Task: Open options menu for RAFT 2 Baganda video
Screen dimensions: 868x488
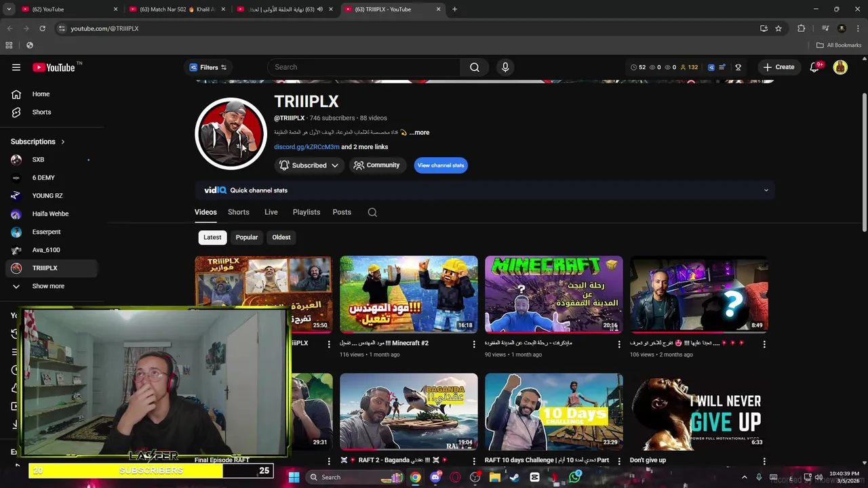Action: click(474, 461)
